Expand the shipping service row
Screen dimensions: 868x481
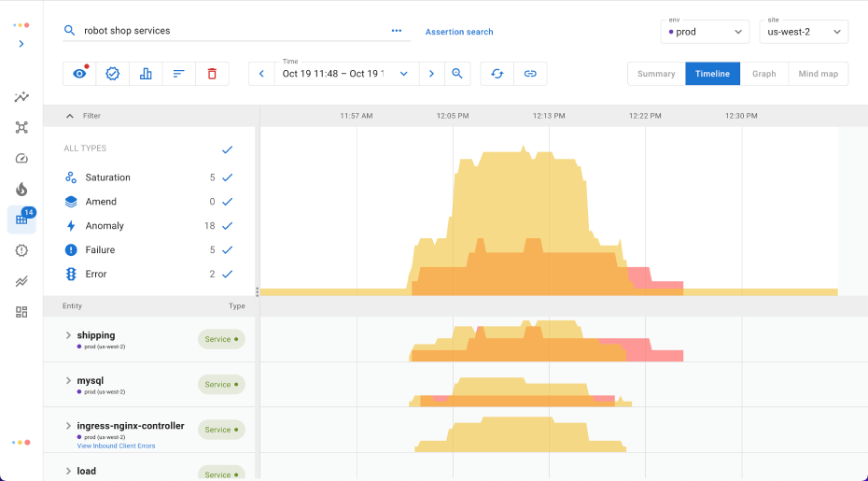click(68, 335)
